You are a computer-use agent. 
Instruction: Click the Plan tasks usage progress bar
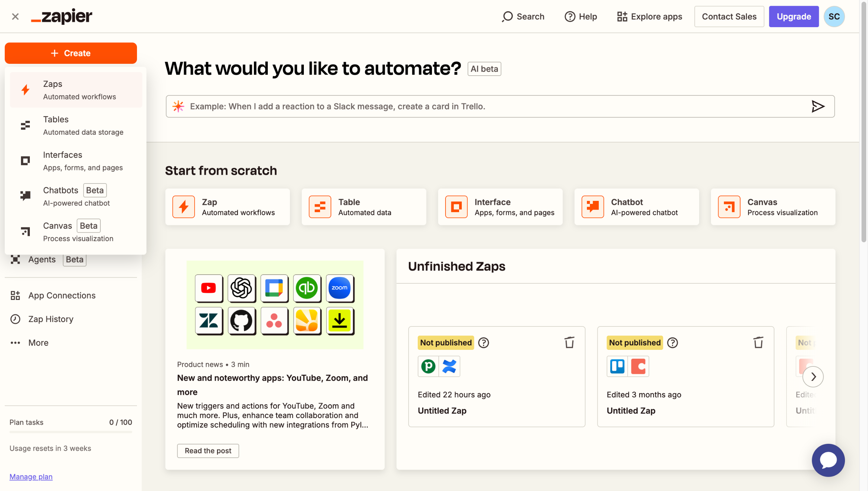(71, 432)
